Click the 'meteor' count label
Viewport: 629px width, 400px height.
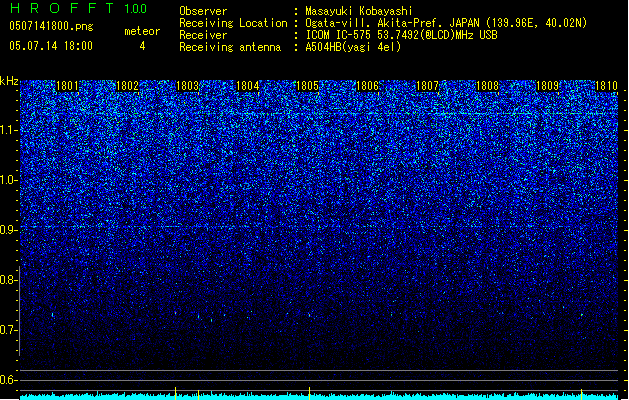[x=142, y=31]
